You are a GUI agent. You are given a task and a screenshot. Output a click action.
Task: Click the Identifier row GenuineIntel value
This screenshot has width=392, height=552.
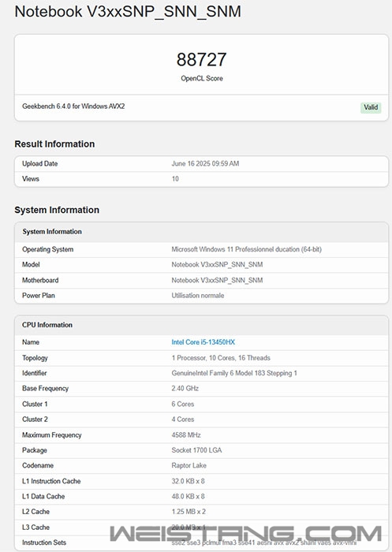(234, 373)
